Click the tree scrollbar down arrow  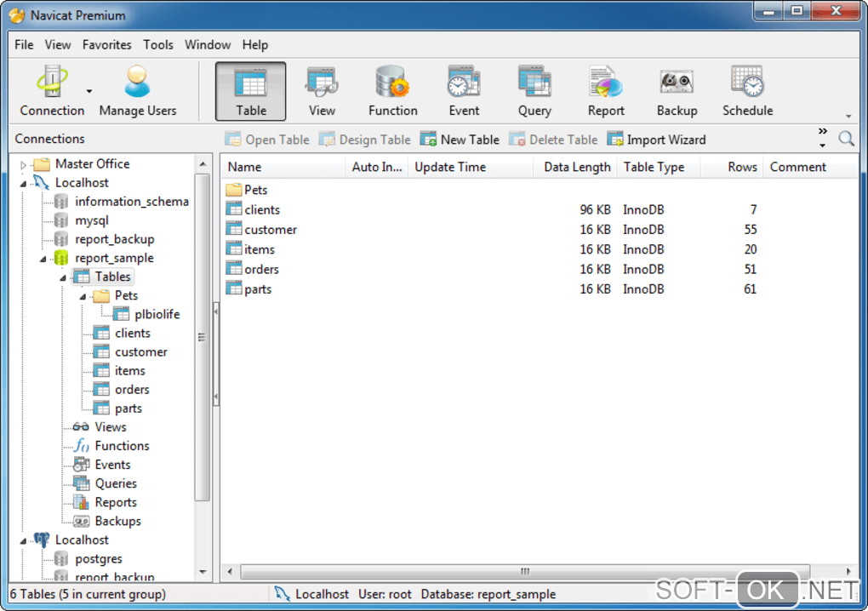[x=203, y=572]
